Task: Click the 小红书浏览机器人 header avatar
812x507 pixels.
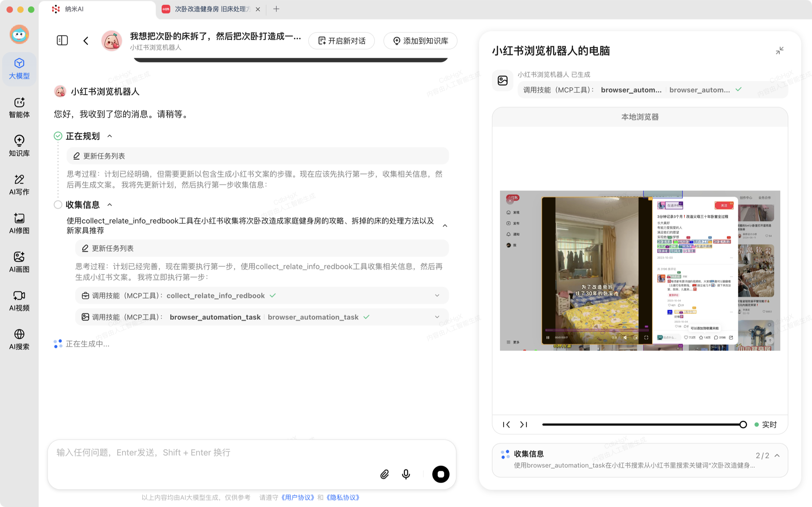Action: click(x=112, y=41)
